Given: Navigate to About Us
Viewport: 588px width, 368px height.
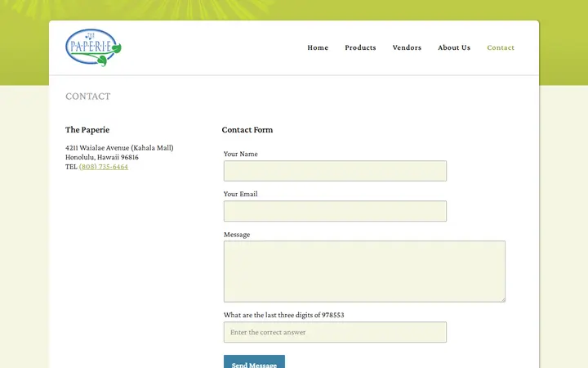Looking at the screenshot, I should pyautogui.click(x=454, y=47).
